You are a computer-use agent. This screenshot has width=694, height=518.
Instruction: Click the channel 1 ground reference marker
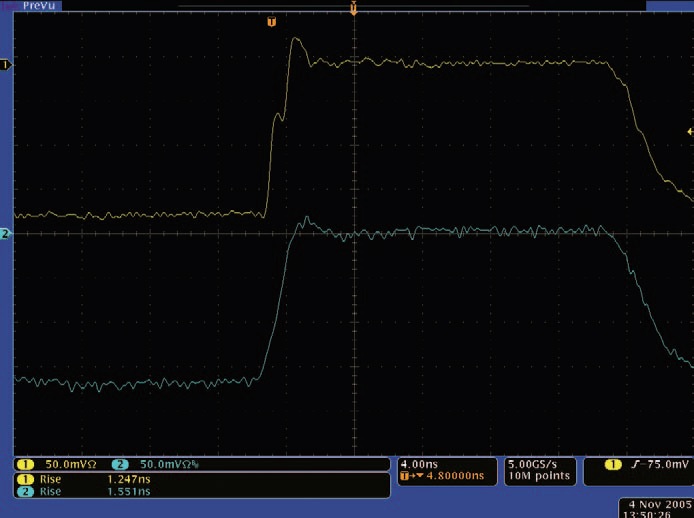coord(5,65)
